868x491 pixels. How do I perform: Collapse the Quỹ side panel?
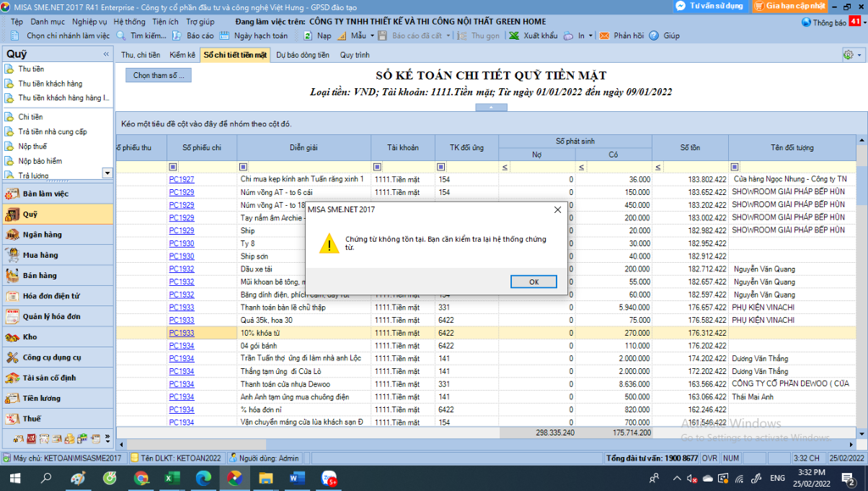[x=106, y=54]
